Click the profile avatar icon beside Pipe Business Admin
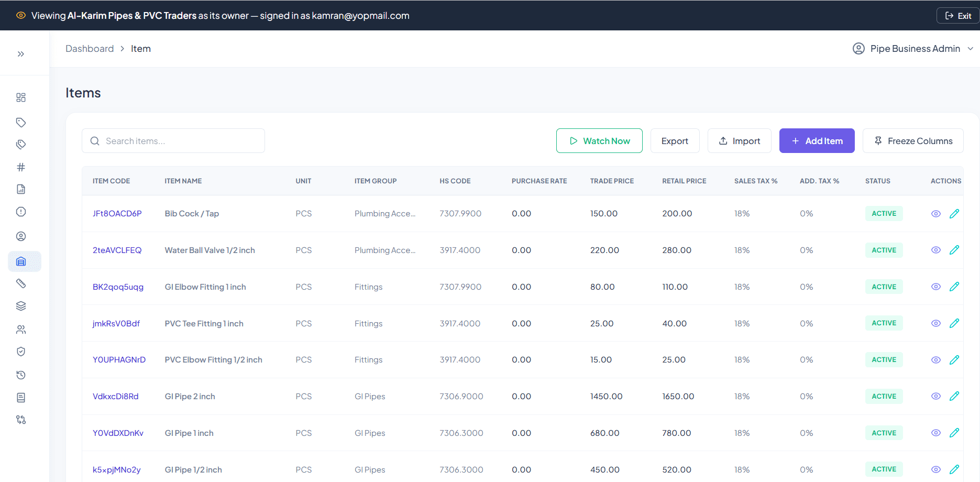Screen dimensions: 980x482 [x=858, y=49]
